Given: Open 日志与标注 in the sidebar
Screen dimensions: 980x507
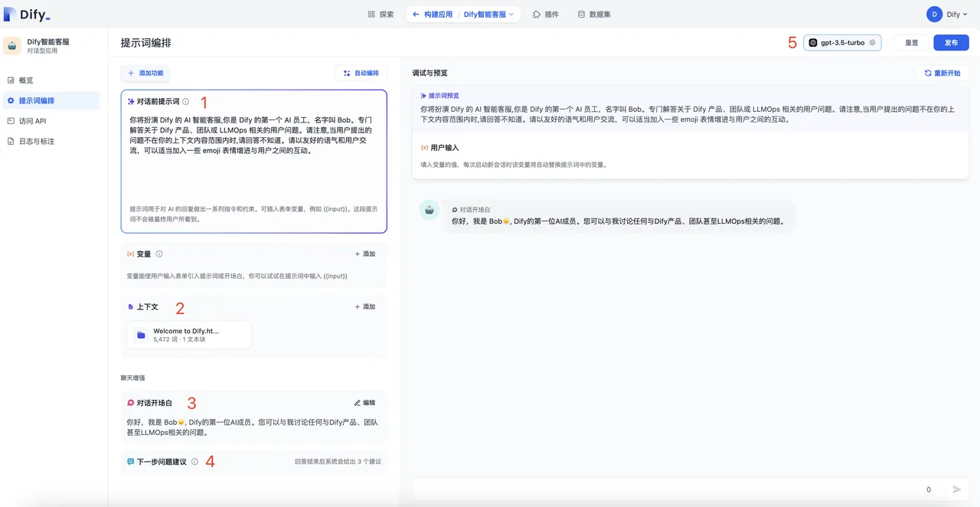Looking at the screenshot, I should pos(36,141).
